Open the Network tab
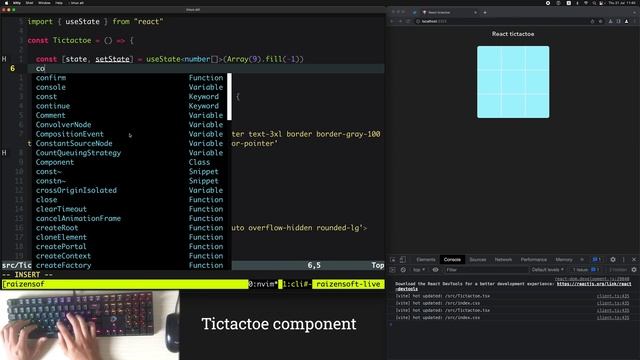The image size is (640, 360). [x=503, y=260]
